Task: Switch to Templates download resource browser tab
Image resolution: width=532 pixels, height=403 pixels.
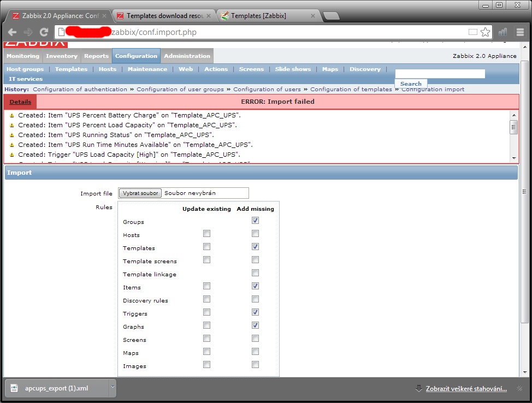Action: coord(164,16)
